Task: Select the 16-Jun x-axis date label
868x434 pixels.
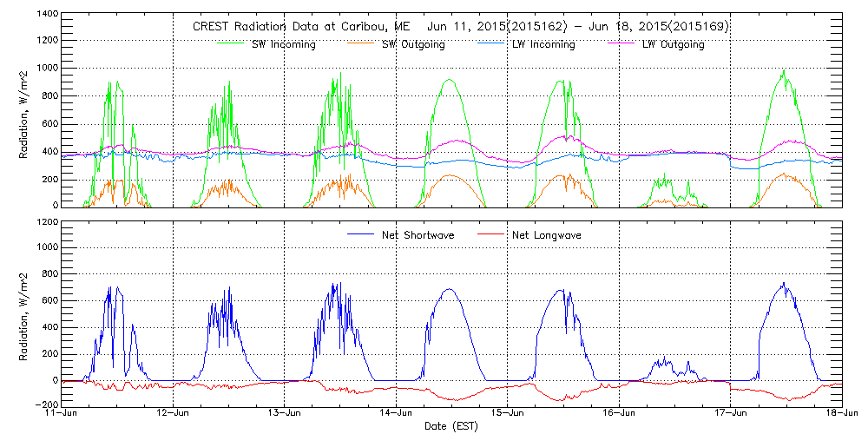Action: coord(619,414)
